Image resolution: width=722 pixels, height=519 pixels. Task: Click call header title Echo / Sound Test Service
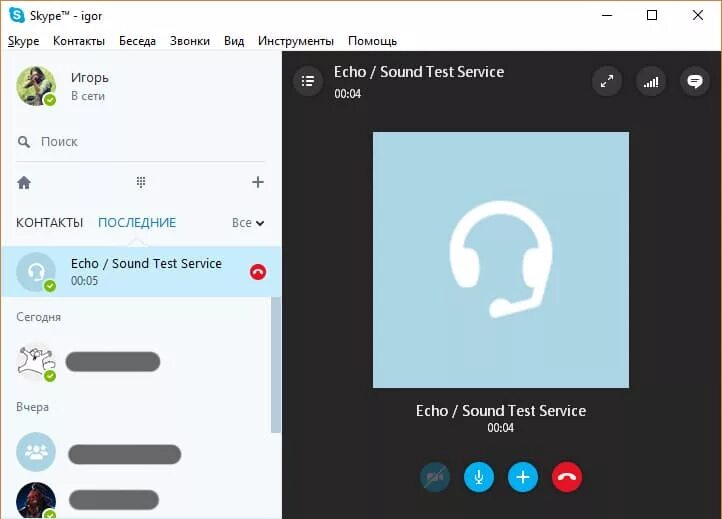pyautogui.click(x=419, y=72)
